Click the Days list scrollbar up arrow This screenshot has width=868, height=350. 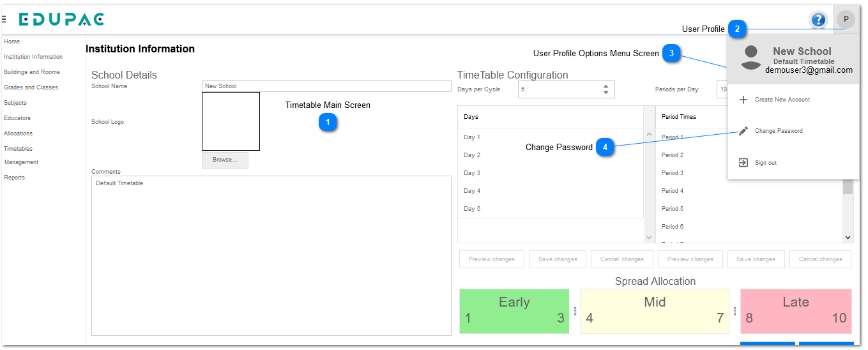(x=650, y=134)
